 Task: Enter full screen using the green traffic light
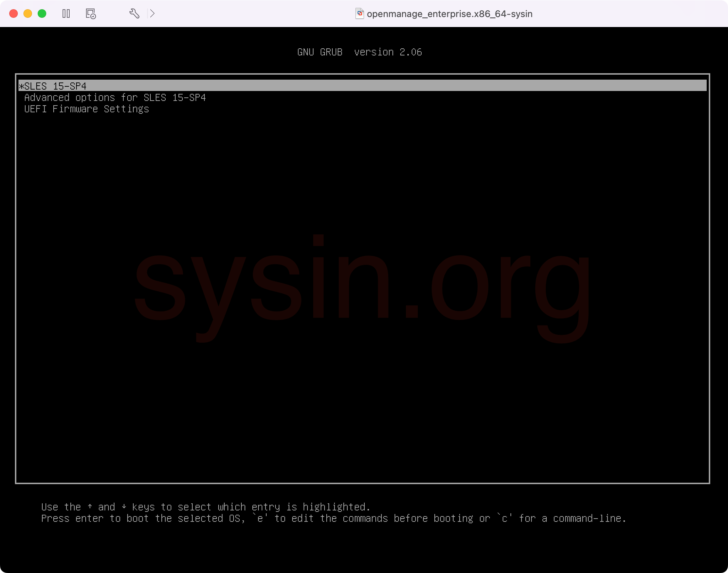point(42,13)
